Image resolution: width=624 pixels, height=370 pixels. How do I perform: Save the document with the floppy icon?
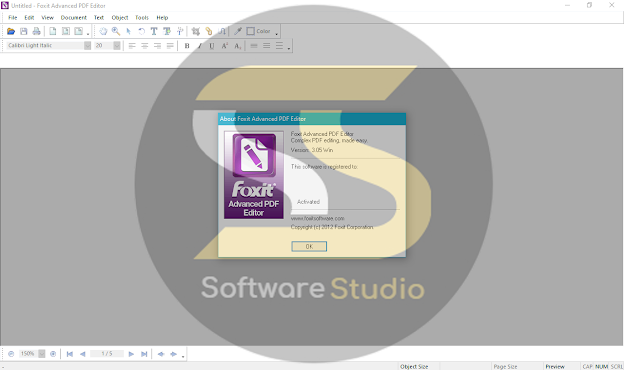23,31
